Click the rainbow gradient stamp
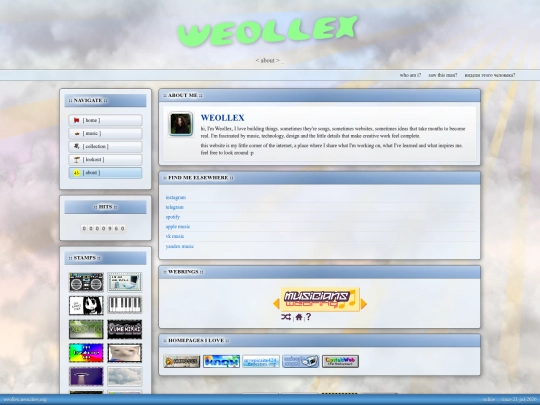Screen dimensions: 540x405 point(86,353)
